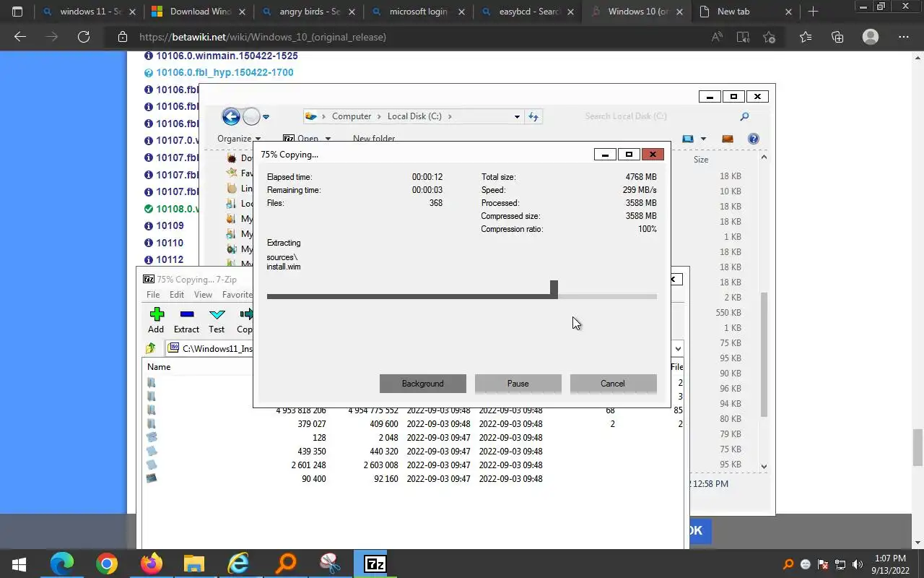Click the Edge browser refresh button
The height and width of the screenshot is (578, 924).
[x=83, y=37]
